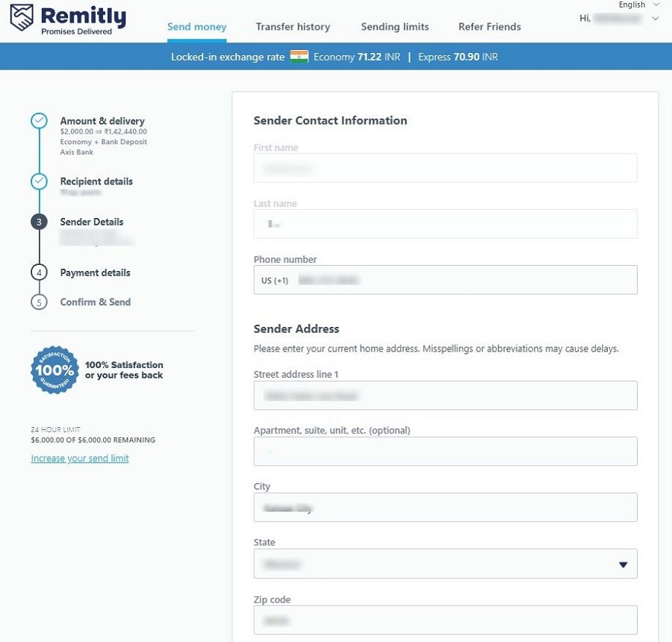Click the Remitly shield logo
Screen dimensions: 672x642
21,19
